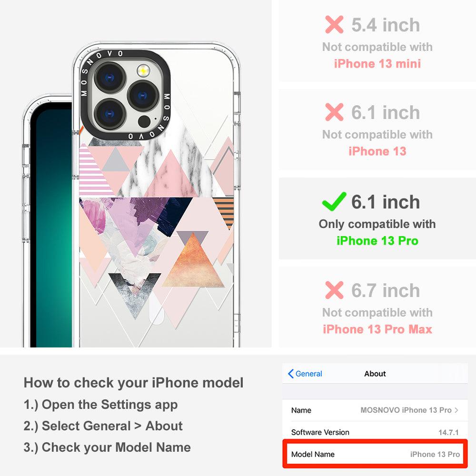The image size is (476, 476).
Task: Click the red X beside 5.4 inch
Action: [334, 25]
